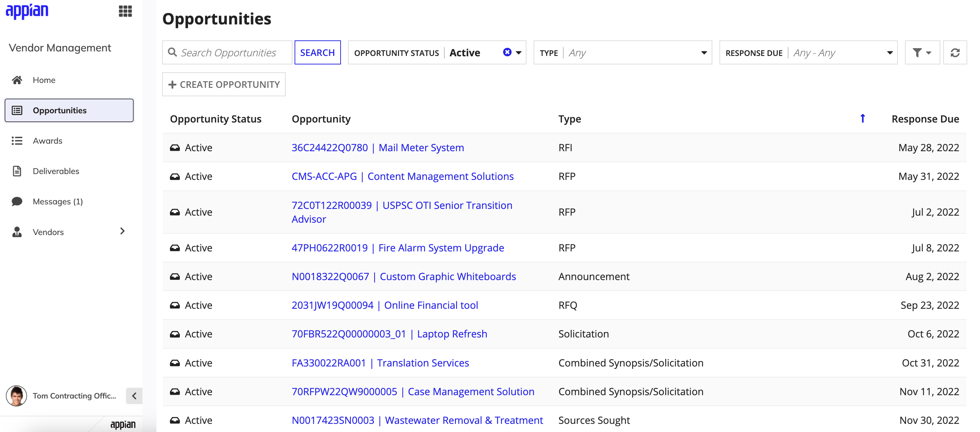Open the Custom Graphic Whiteboards link
Screen dimensions: 980x432
point(404,276)
